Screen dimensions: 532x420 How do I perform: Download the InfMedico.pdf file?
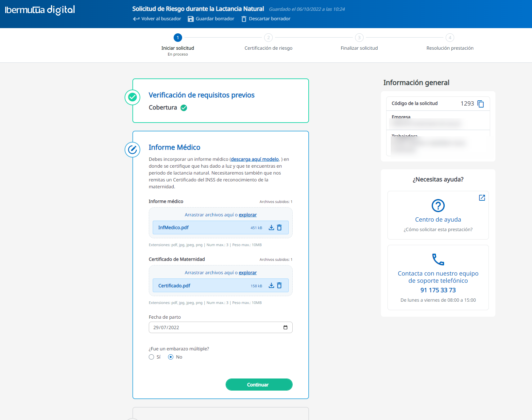[271, 227]
